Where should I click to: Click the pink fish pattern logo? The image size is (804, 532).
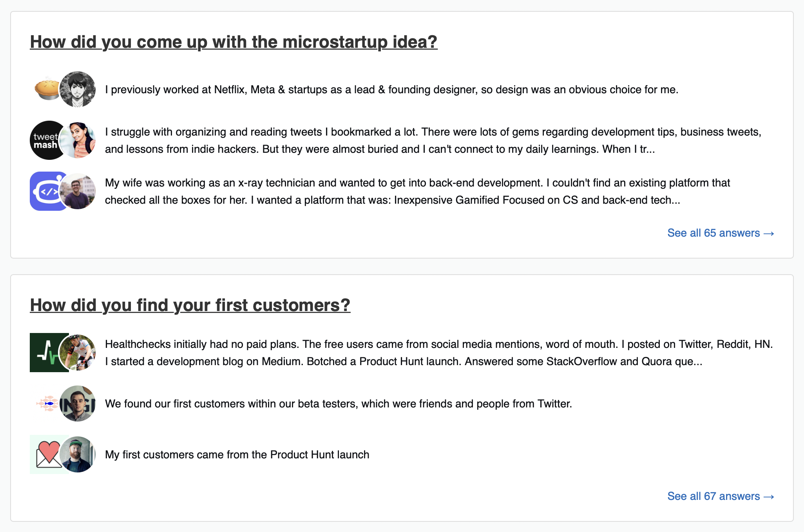pos(46,404)
